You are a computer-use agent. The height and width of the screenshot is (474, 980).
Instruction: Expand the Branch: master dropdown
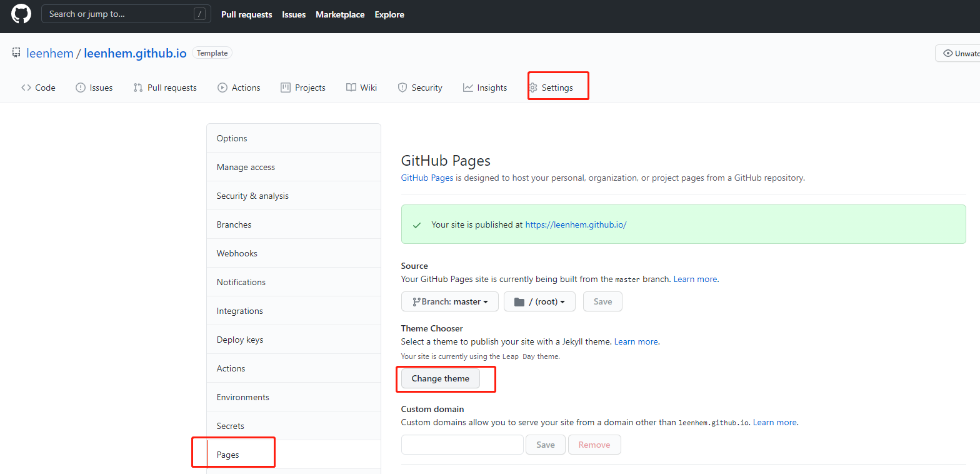[x=450, y=301]
